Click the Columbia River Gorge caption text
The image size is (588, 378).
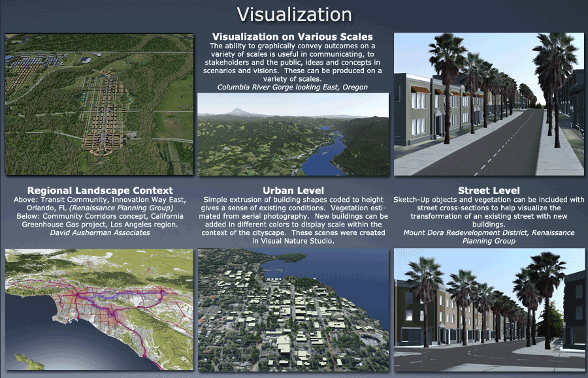293,87
